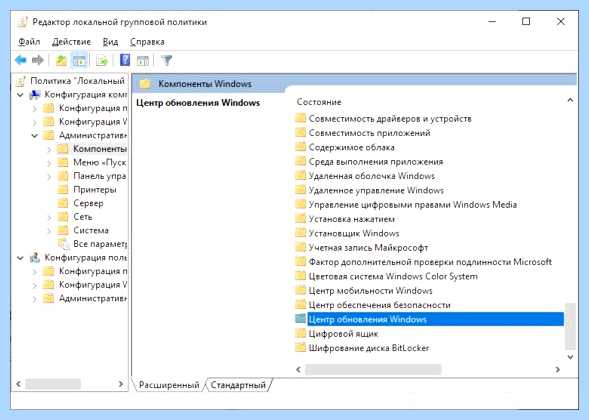Click folder icon beside Установщик Windows
Screen dimensions: 589x420
pos(301,233)
